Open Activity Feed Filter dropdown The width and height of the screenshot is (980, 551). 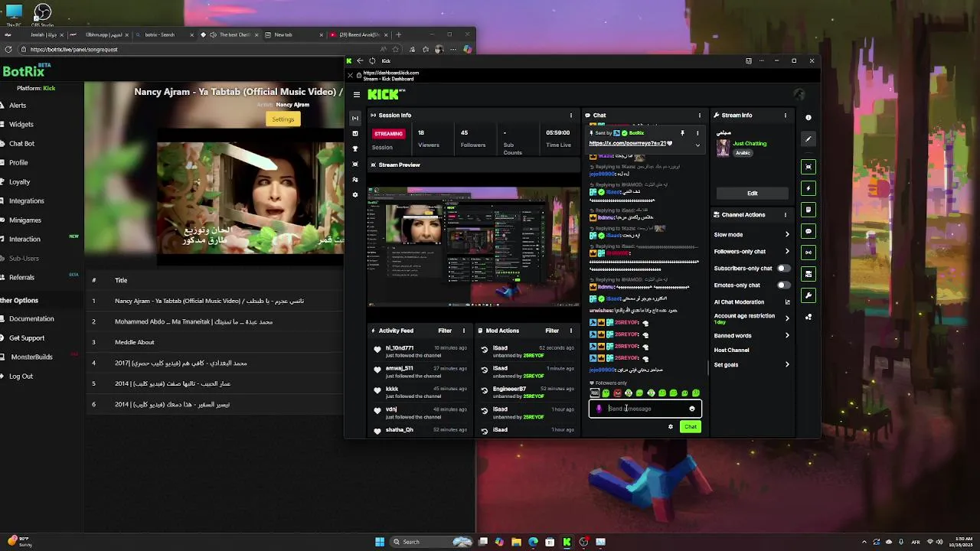click(x=445, y=331)
